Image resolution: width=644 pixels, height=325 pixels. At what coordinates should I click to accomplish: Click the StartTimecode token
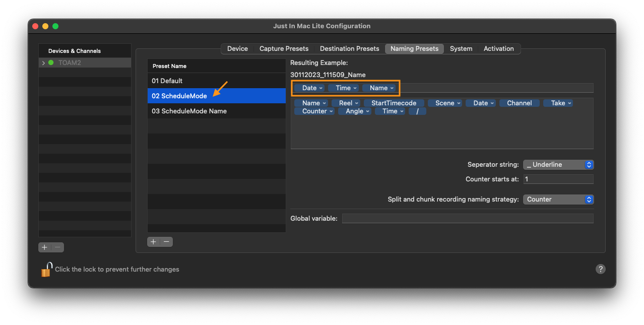[x=394, y=103]
